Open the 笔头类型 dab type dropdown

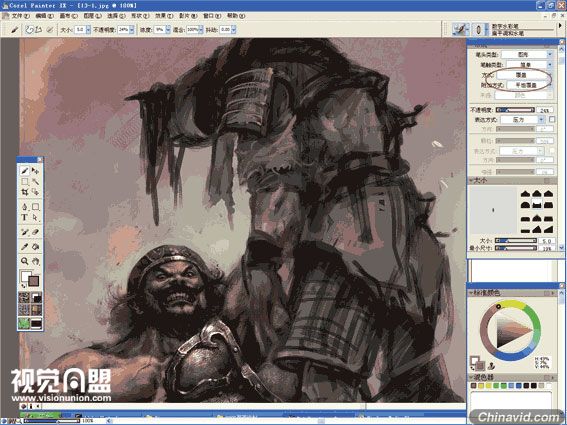(527, 54)
